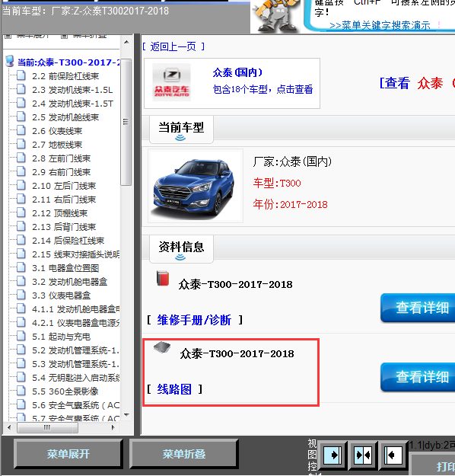Click center-collapse view control button
Screen dimensions: 455x476
[363, 455]
